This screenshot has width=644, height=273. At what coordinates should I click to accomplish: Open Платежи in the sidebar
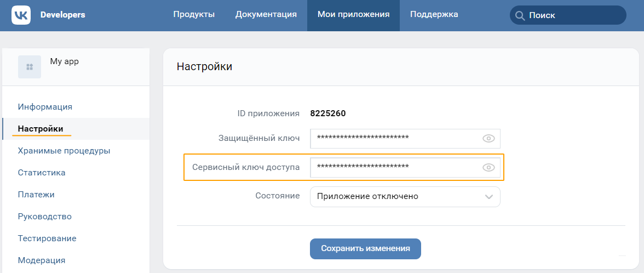coord(36,195)
